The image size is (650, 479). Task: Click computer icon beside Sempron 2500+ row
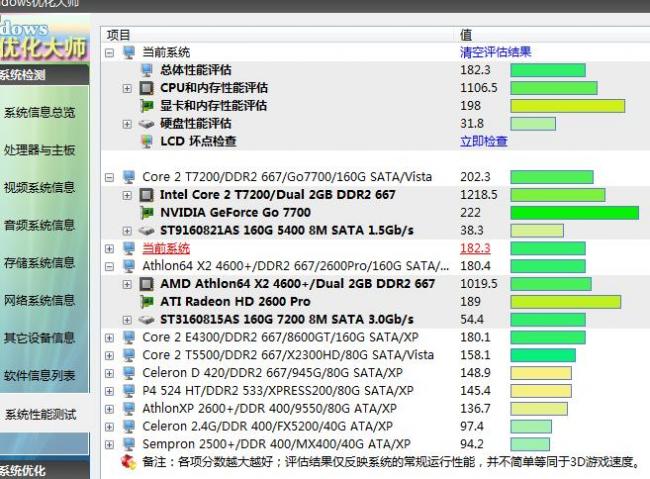pos(129,445)
